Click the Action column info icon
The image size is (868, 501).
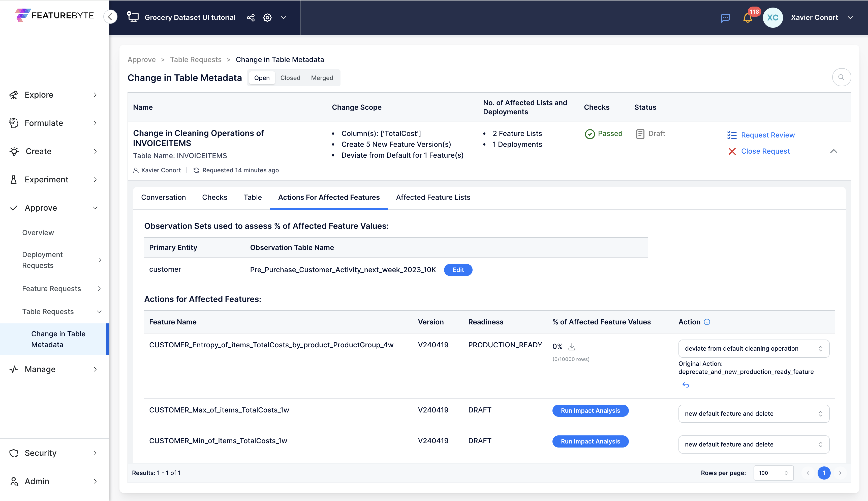707,322
